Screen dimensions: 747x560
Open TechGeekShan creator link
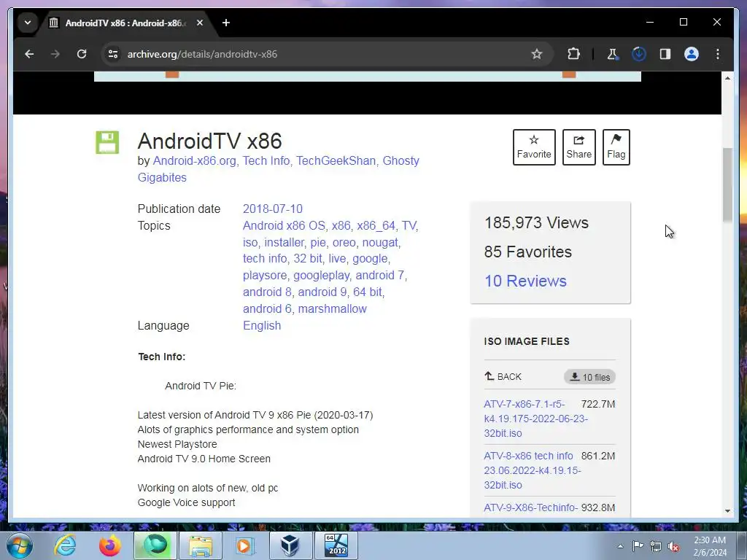(336, 161)
